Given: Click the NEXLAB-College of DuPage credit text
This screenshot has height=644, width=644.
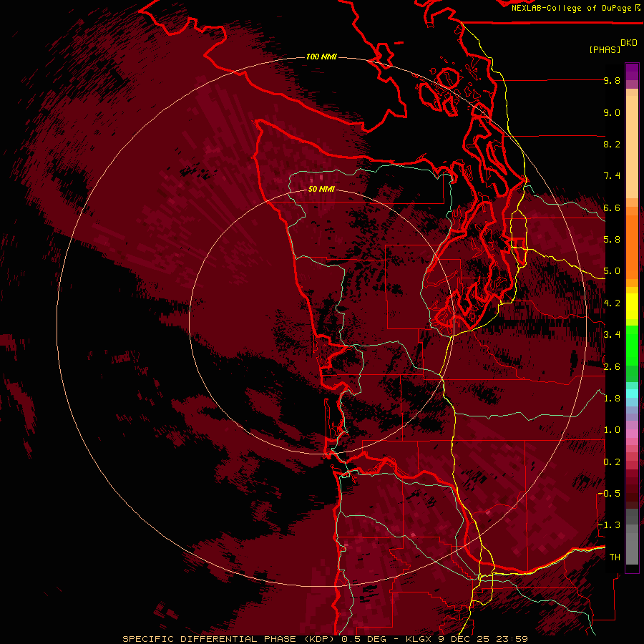Looking at the screenshot, I should (572, 8).
